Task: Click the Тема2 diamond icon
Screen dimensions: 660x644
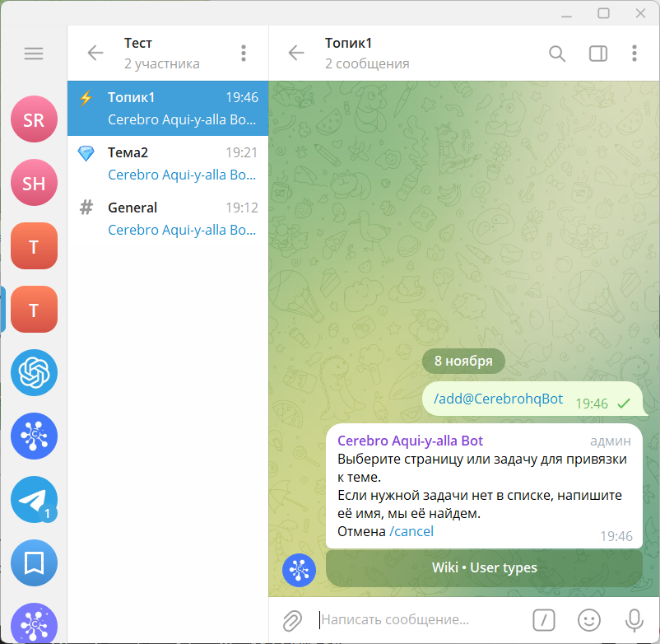Action: (x=86, y=153)
